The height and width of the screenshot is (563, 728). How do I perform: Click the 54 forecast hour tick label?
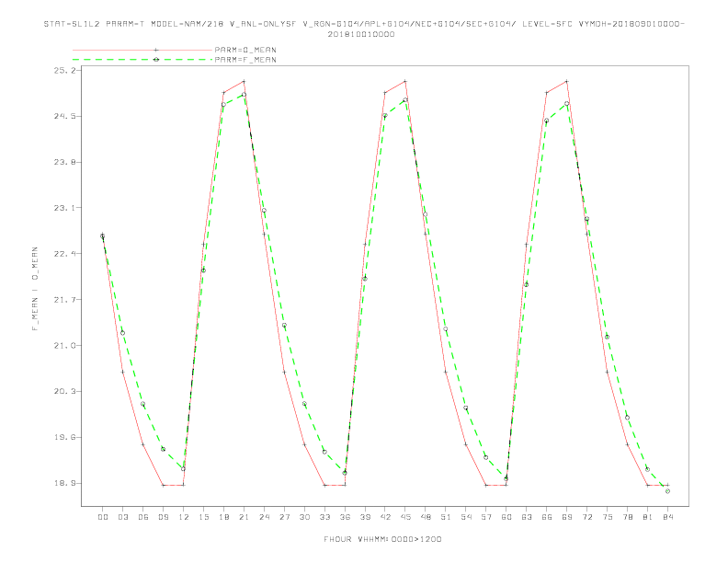coord(466,517)
